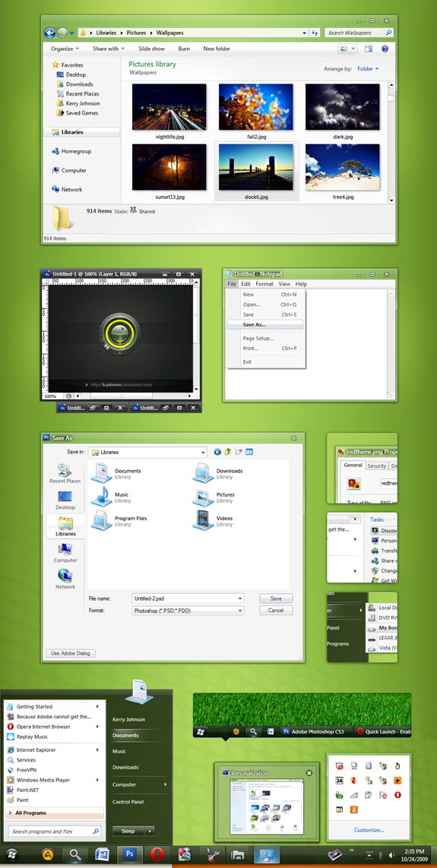Click New folder in explorer toolbar
The image size is (437, 868).
point(217,49)
